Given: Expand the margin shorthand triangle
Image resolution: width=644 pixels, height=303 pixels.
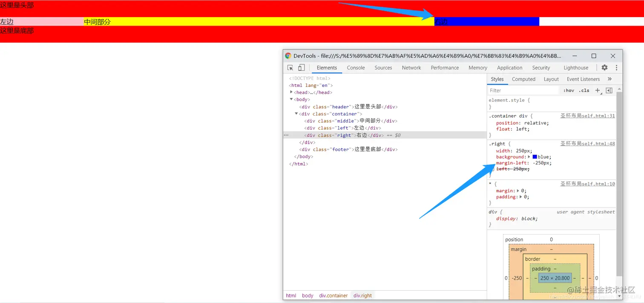Looking at the screenshot, I should click(518, 190).
